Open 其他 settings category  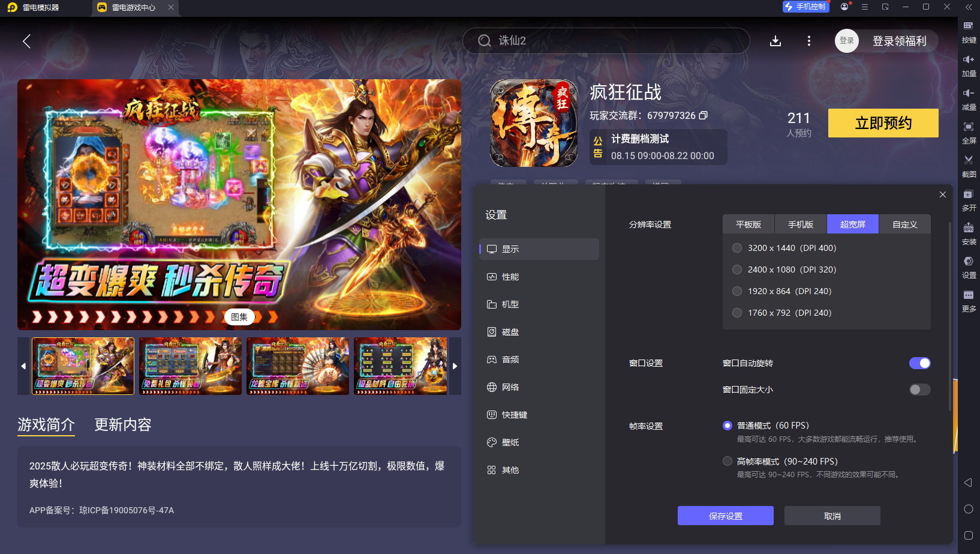[539, 470]
